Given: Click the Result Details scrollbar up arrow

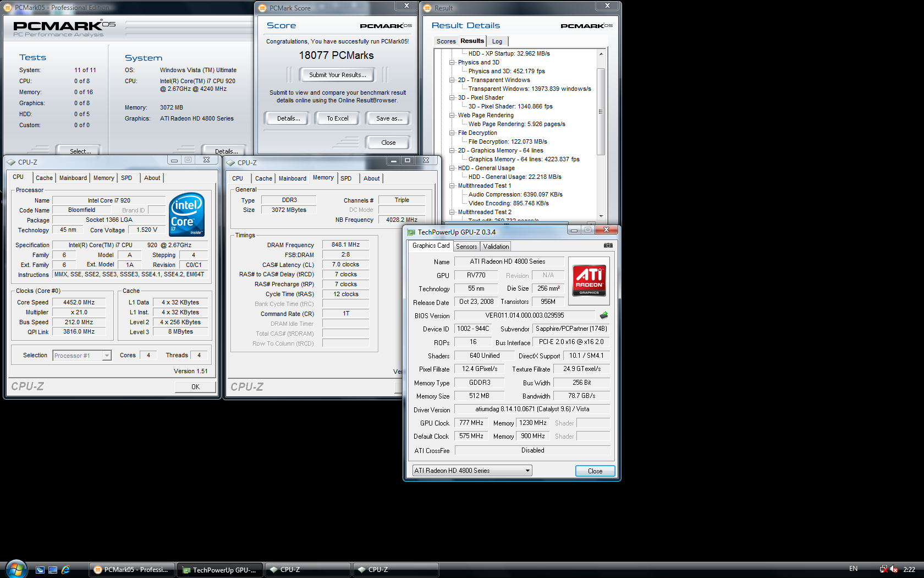Looking at the screenshot, I should click(x=601, y=54).
